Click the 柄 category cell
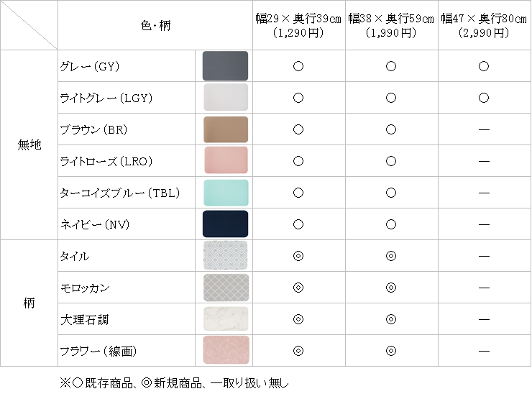The image size is (532, 399). click(29, 303)
